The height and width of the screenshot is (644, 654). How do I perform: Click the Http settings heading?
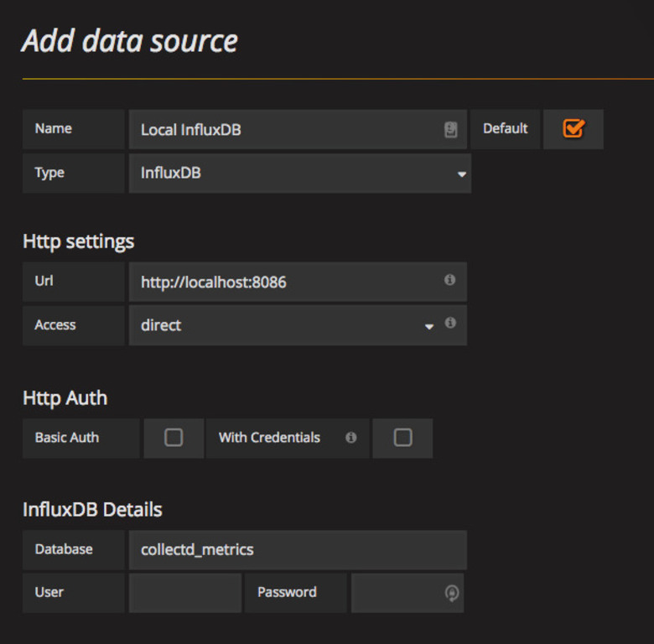pyautogui.click(x=79, y=241)
